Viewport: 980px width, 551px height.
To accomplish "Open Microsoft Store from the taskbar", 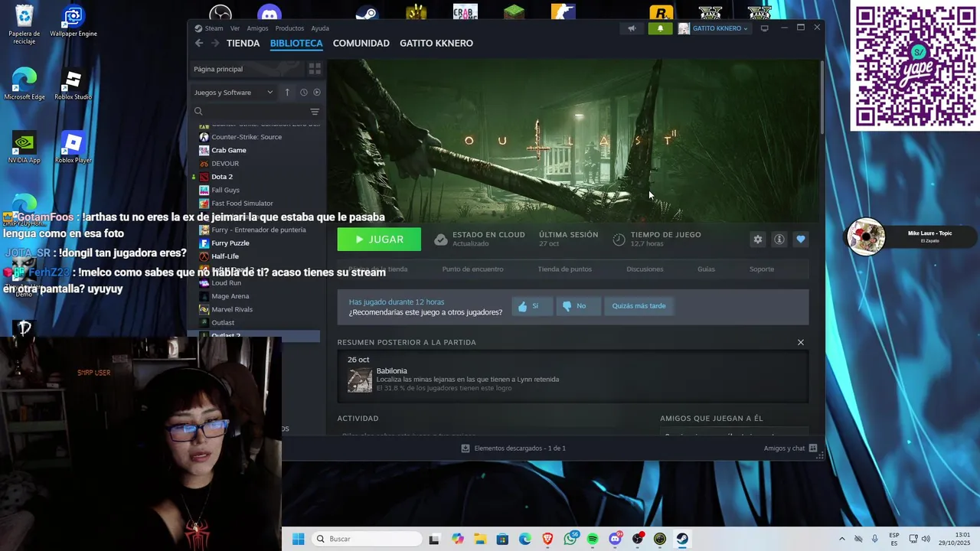I will (502, 539).
